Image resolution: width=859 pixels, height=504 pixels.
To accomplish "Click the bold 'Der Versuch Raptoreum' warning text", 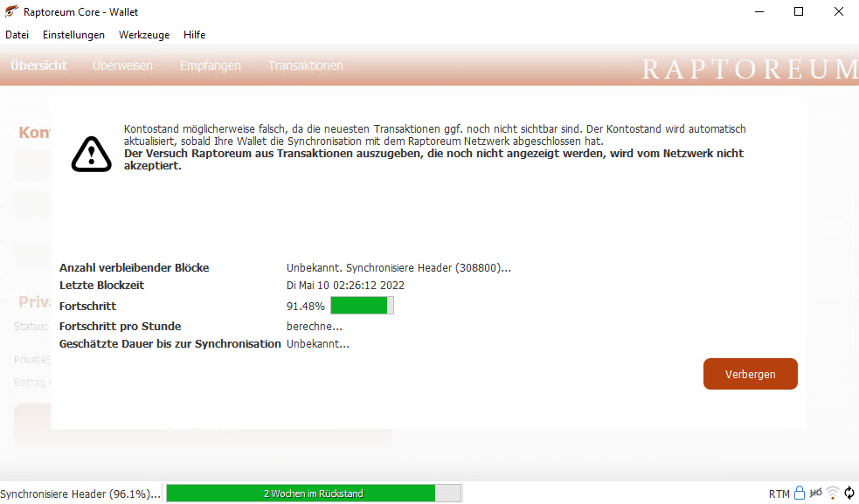I will coord(433,160).
